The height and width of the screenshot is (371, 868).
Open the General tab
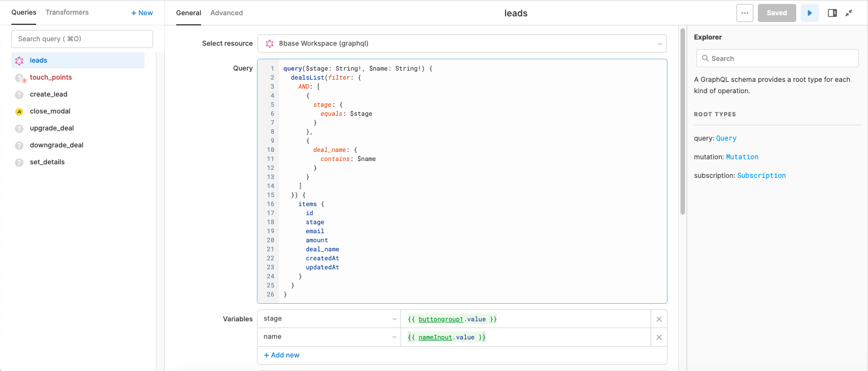(189, 13)
